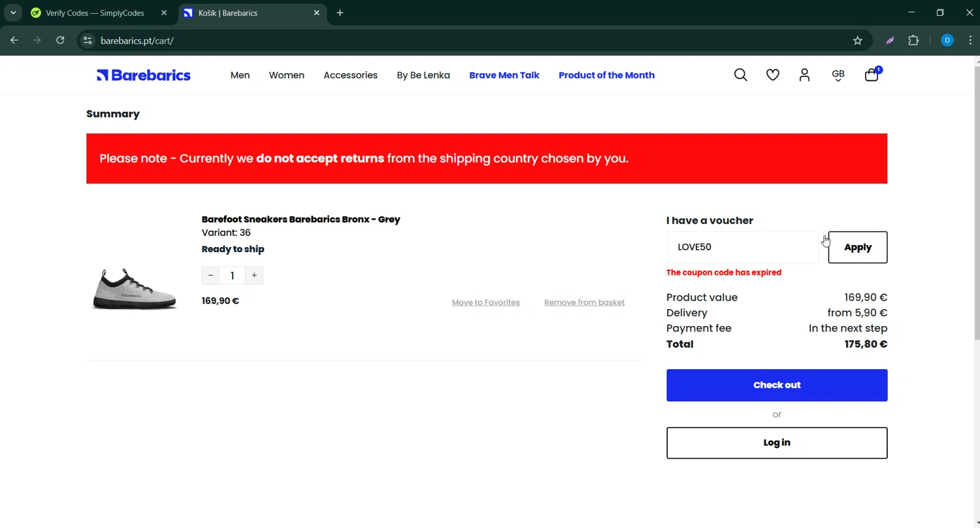The height and width of the screenshot is (528, 980).
Task: Close the Košík | Barebarics tab
Action: 317,12
